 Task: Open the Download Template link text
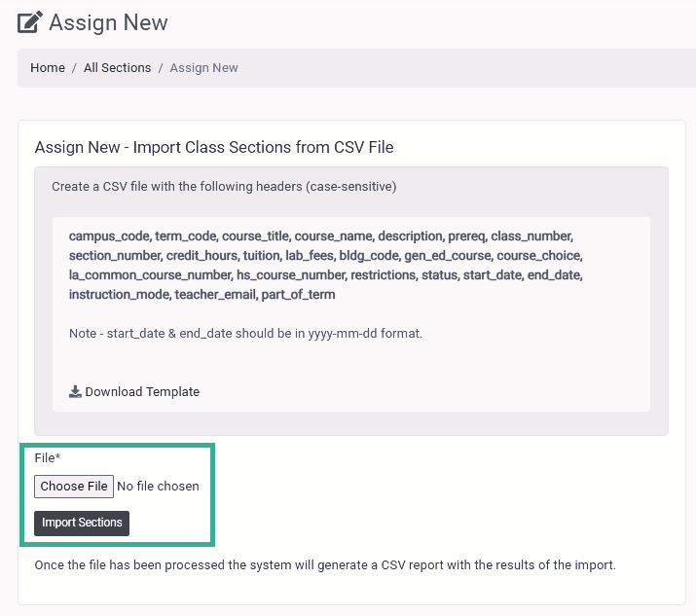142,392
